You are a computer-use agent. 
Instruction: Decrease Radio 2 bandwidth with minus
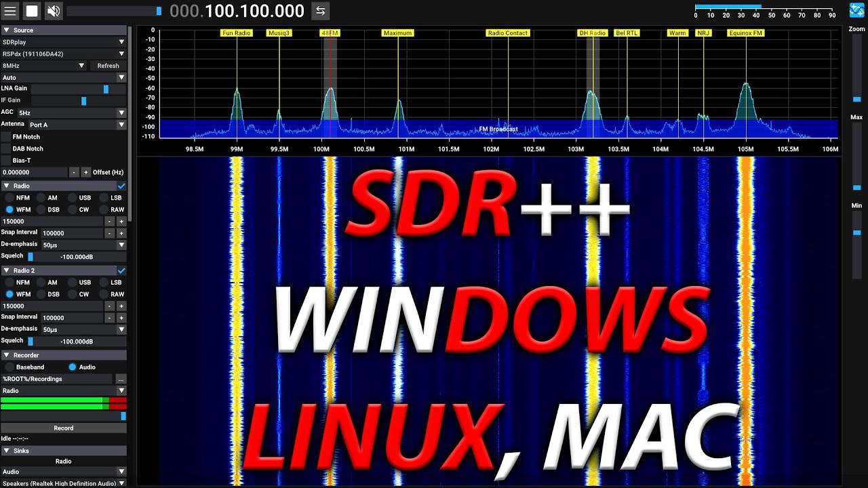click(x=109, y=306)
